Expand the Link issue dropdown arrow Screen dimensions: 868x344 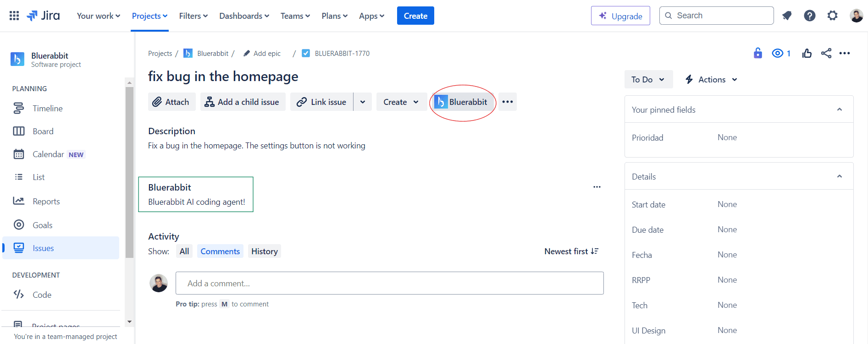pyautogui.click(x=363, y=102)
